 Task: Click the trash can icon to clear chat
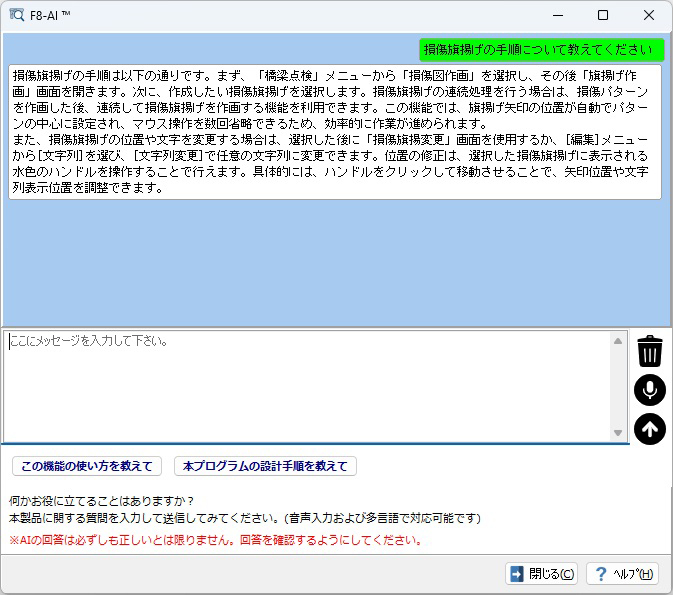(x=650, y=351)
